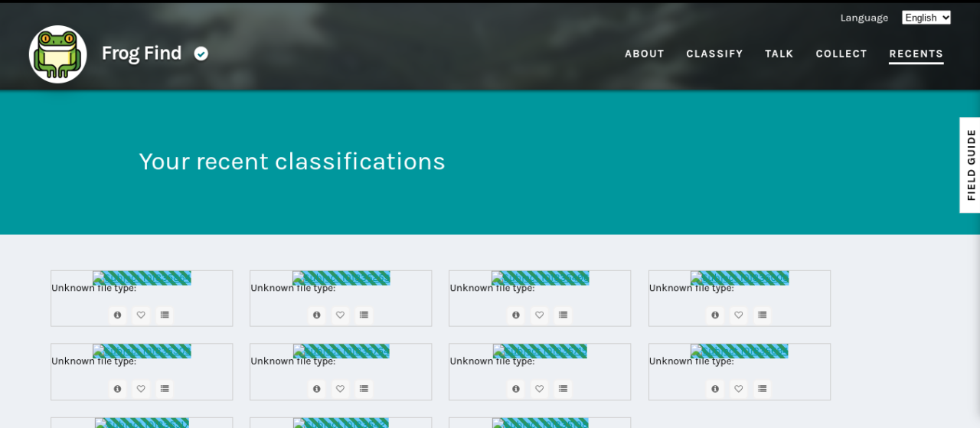Viewport: 980px width, 428px height.
Task: Collection list icon on first second-row card
Action: (x=165, y=388)
